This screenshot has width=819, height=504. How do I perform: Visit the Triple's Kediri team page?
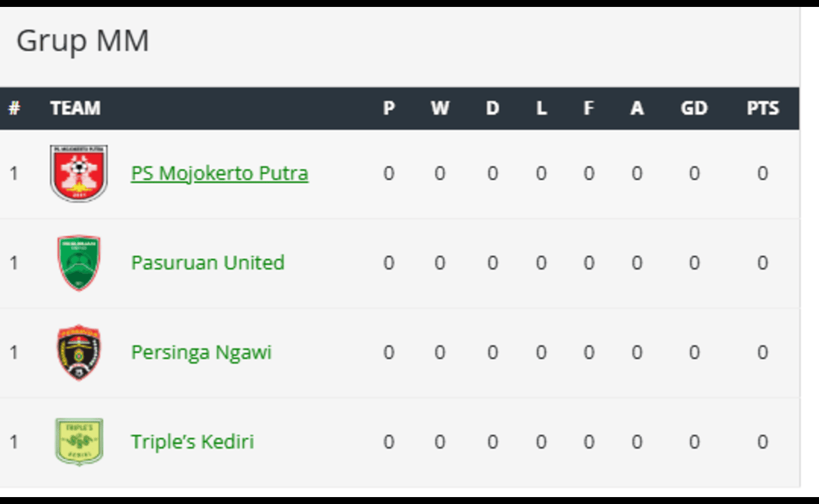pyautogui.click(x=192, y=442)
